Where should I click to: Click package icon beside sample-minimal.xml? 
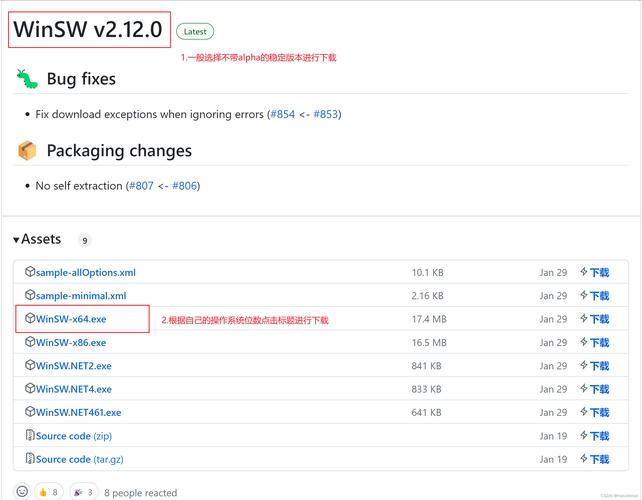[30, 295]
